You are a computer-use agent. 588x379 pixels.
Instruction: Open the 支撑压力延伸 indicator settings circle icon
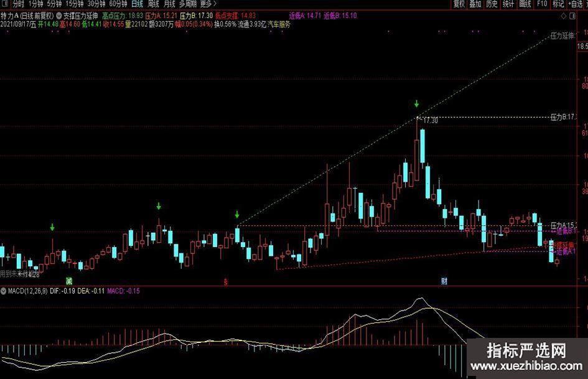pos(59,16)
